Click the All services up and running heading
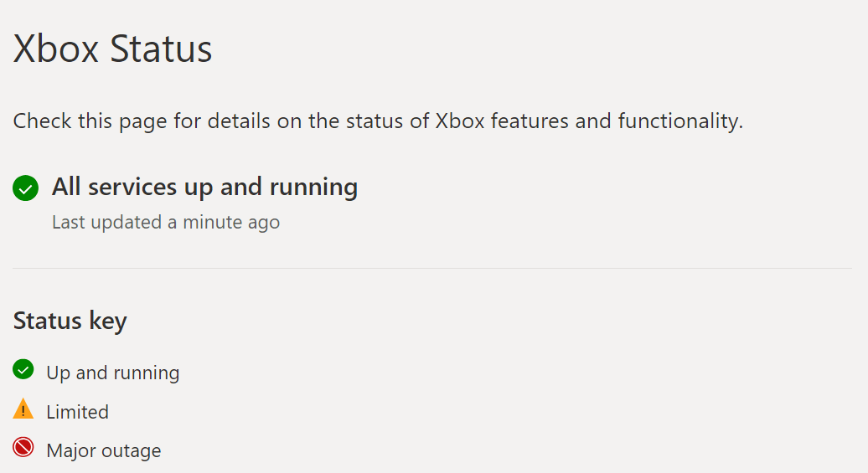 click(x=204, y=187)
